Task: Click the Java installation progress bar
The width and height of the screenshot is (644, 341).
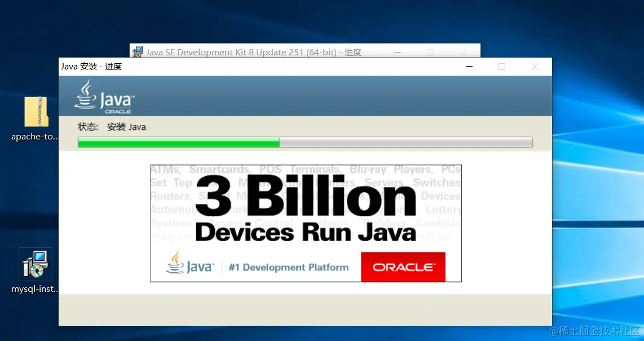Action: tap(305, 142)
